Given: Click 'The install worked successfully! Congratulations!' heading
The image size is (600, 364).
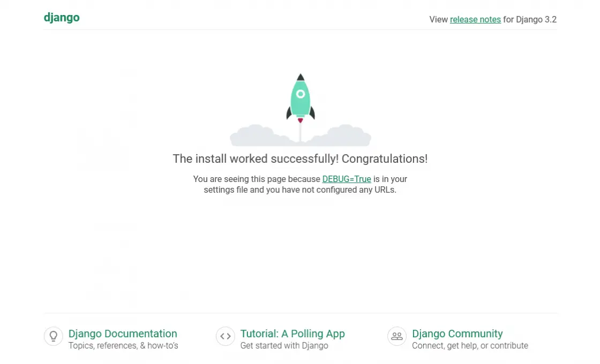Looking at the screenshot, I should [x=300, y=158].
